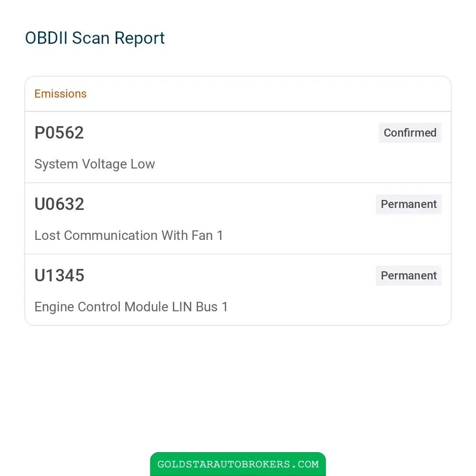Viewport: 476px width, 476px height.
Task: Click the word Scan in the title
Action: click(x=91, y=38)
